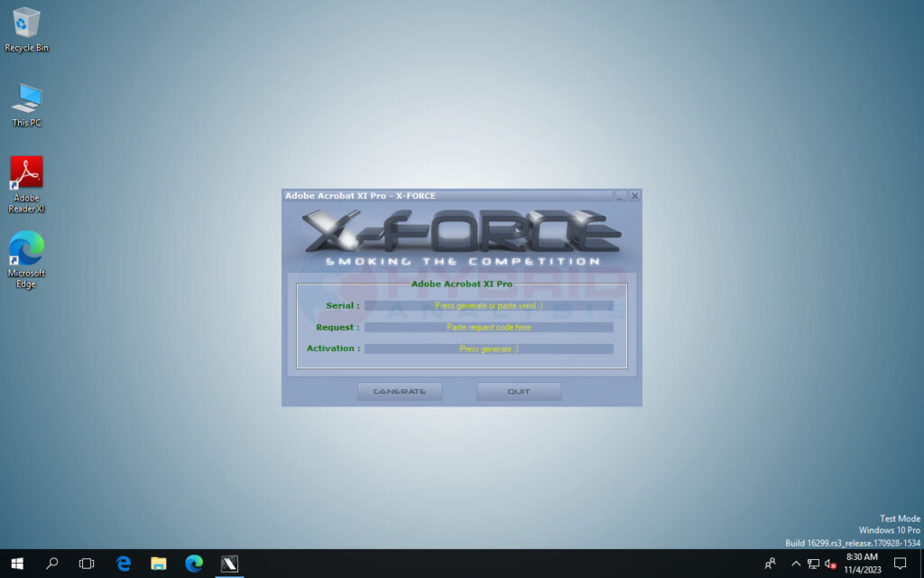Select the Microsoft Edge desktop shortcut
The image size is (924, 578).
tap(26, 259)
